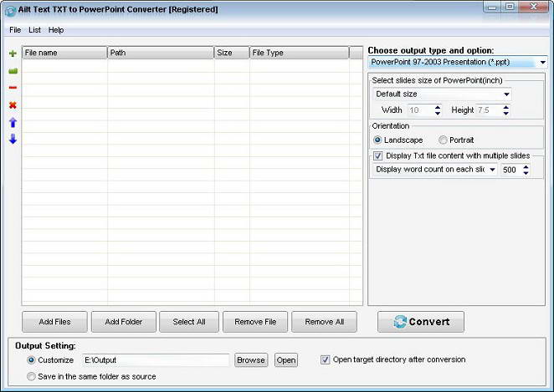Start conversion with the Convert button
The height and width of the screenshot is (392, 554).
[x=421, y=322]
